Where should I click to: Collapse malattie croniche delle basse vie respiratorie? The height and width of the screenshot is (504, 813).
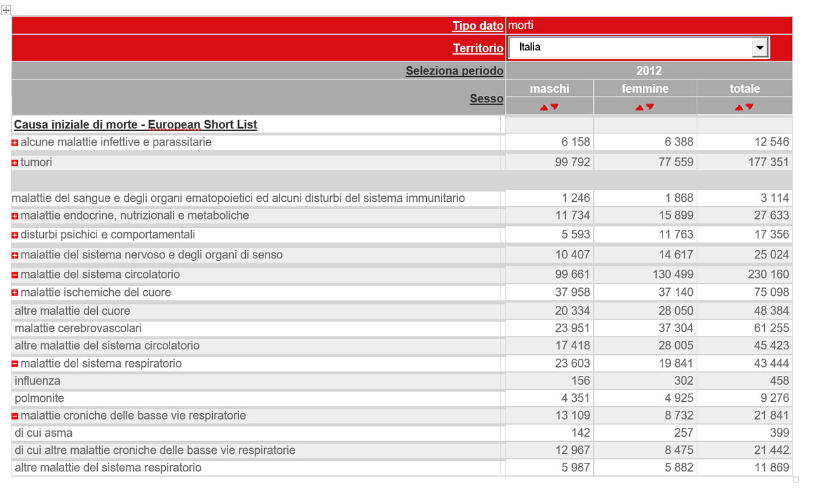tap(15, 417)
